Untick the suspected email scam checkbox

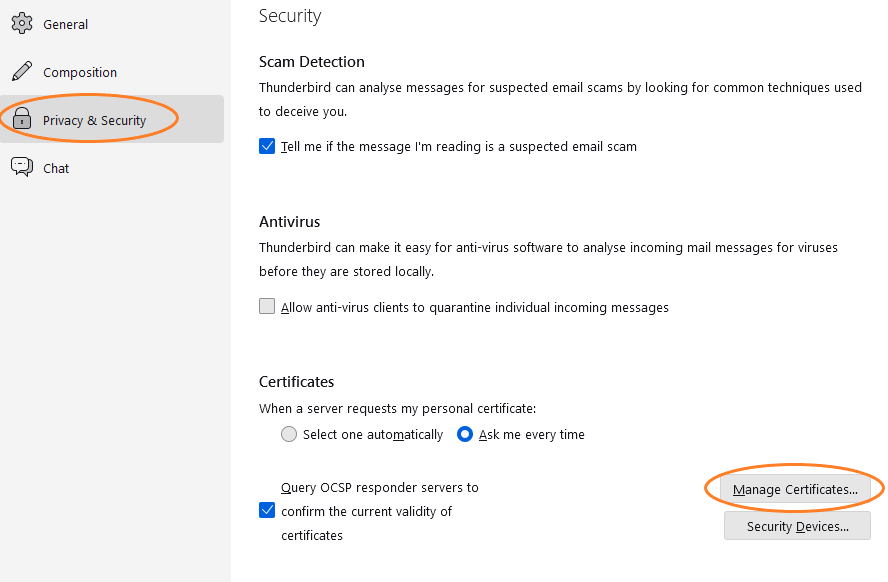(267, 146)
